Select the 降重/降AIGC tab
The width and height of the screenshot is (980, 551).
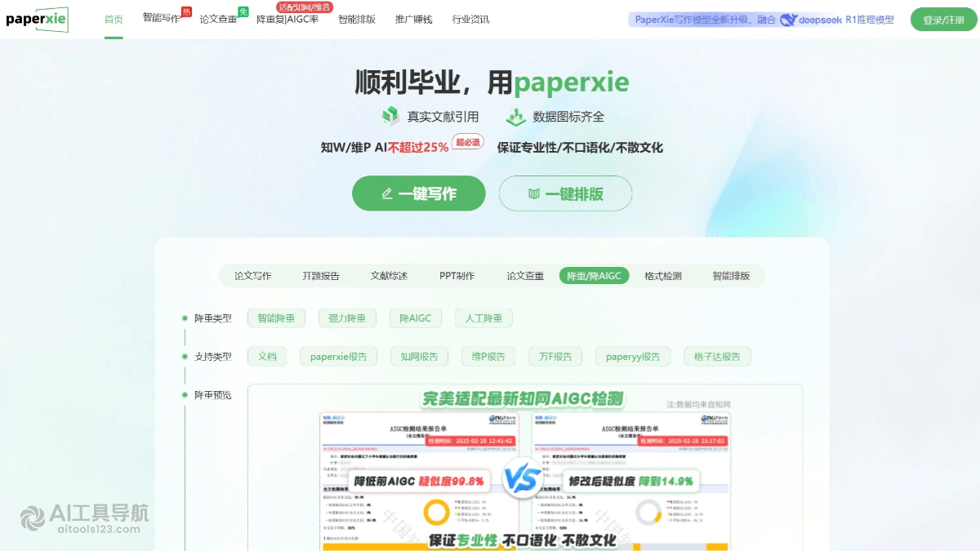[594, 276]
